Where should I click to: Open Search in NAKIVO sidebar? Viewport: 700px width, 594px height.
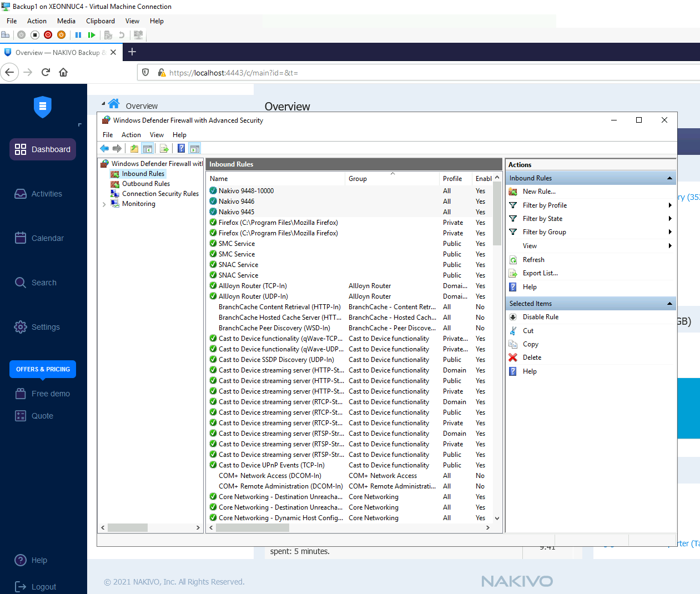(x=36, y=283)
